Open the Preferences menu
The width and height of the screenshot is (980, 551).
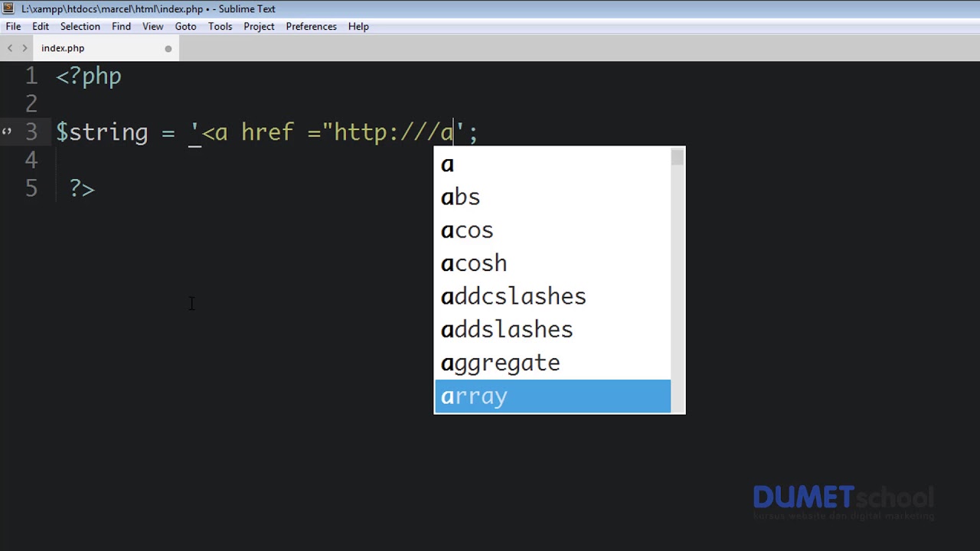(311, 26)
